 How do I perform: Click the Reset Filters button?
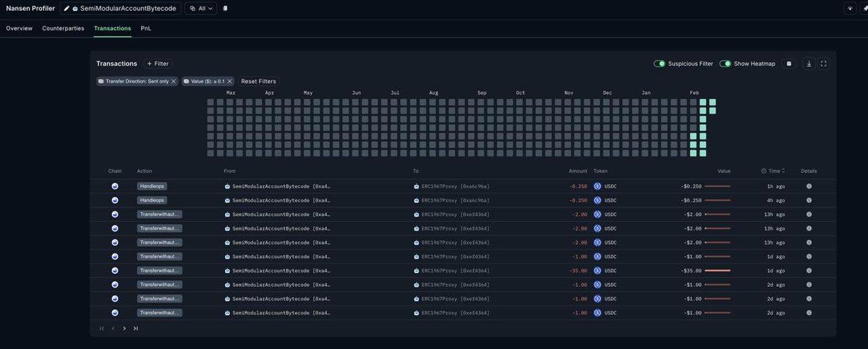(258, 81)
